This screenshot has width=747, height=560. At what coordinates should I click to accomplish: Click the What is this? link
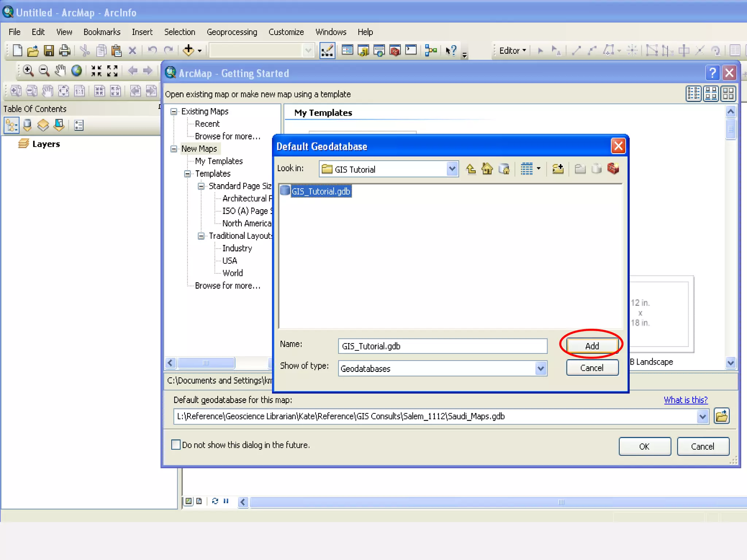coord(685,400)
